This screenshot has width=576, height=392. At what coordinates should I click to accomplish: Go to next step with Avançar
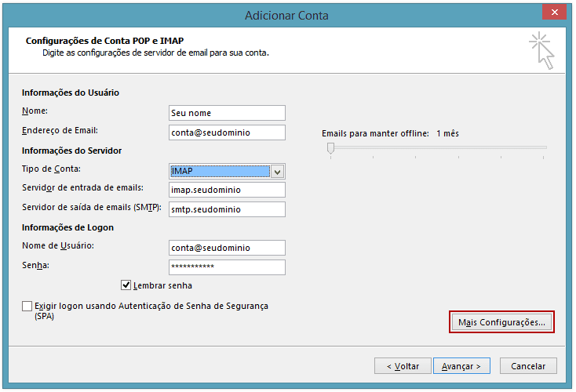(461, 366)
